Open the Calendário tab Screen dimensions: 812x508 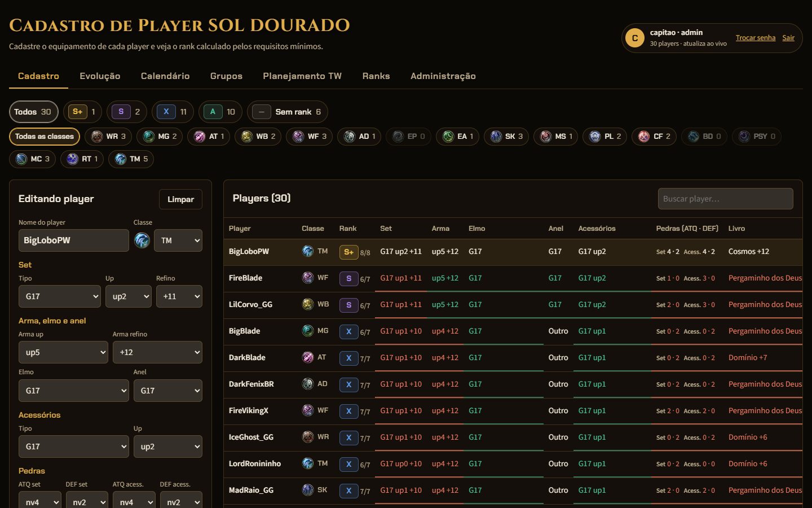tap(165, 76)
